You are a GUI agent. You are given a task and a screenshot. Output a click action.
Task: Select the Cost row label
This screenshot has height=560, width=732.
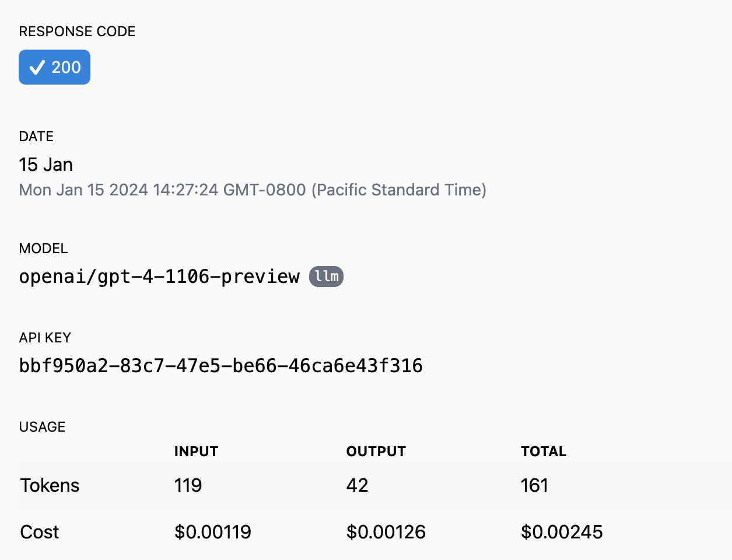39,531
